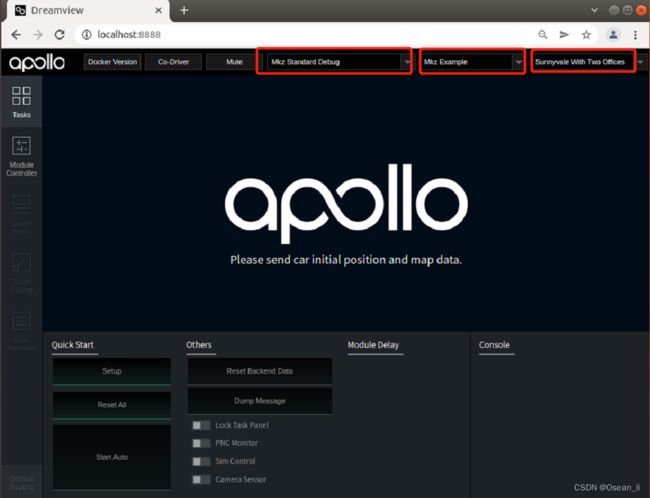650x498 pixels.
Task: Open the browser three-dot menu
Action: pyautogui.click(x=635, y=35)
